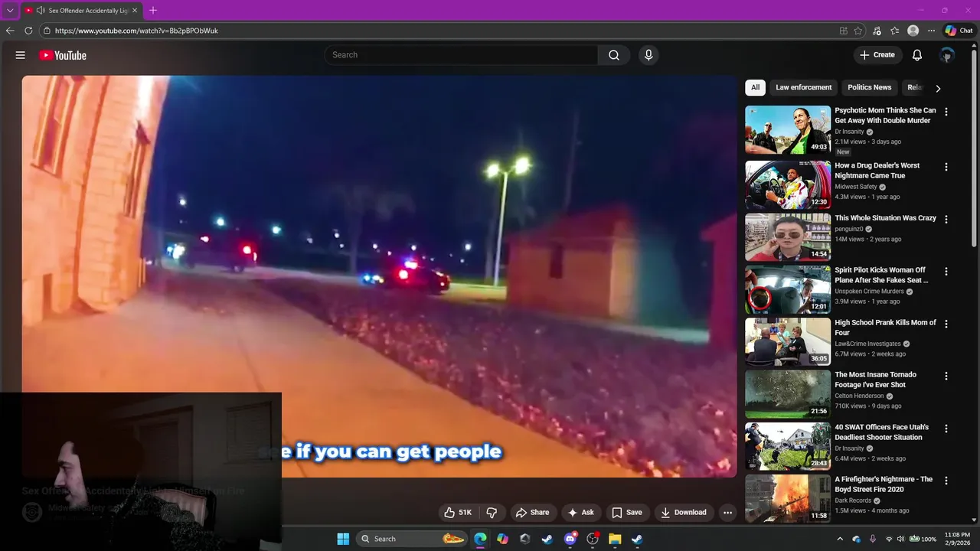View site information lock icon

[47, 31]
